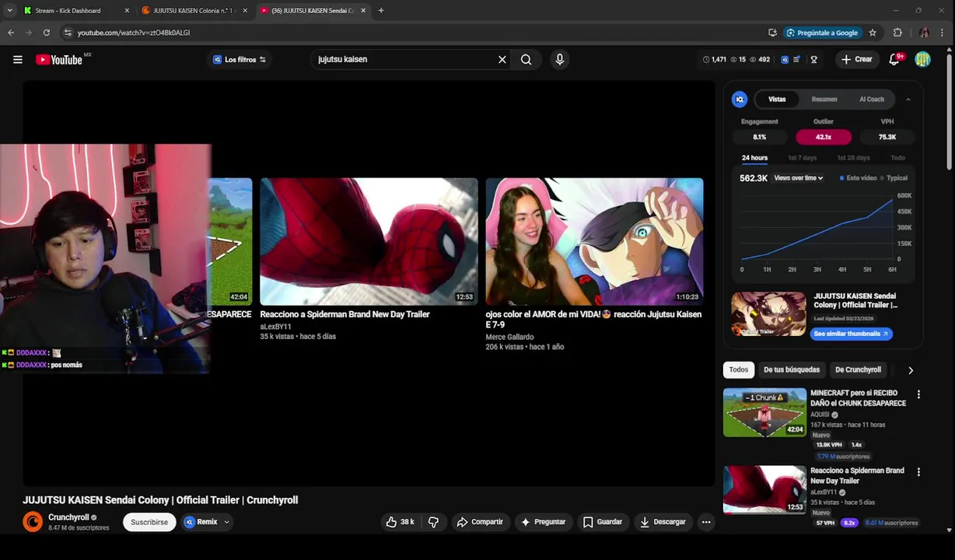
Task: Select De tus búsquedas chip
Action: coord(792,369)
